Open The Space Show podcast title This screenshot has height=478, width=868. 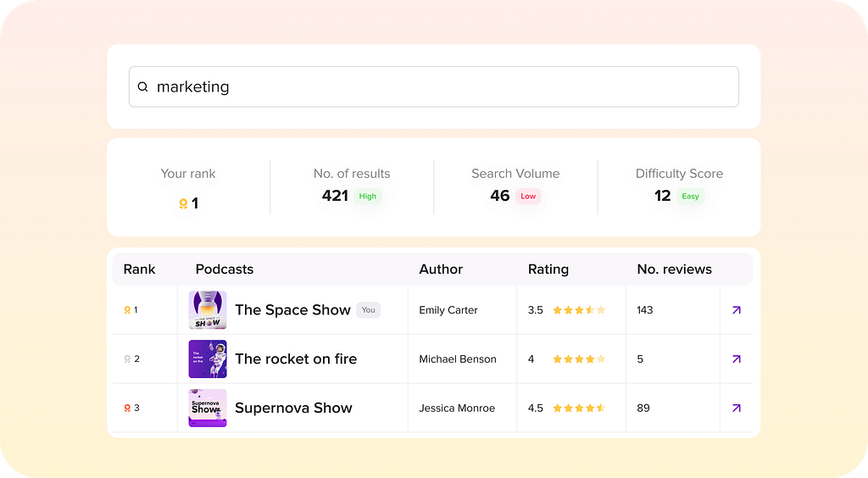[x=292, y=310]
